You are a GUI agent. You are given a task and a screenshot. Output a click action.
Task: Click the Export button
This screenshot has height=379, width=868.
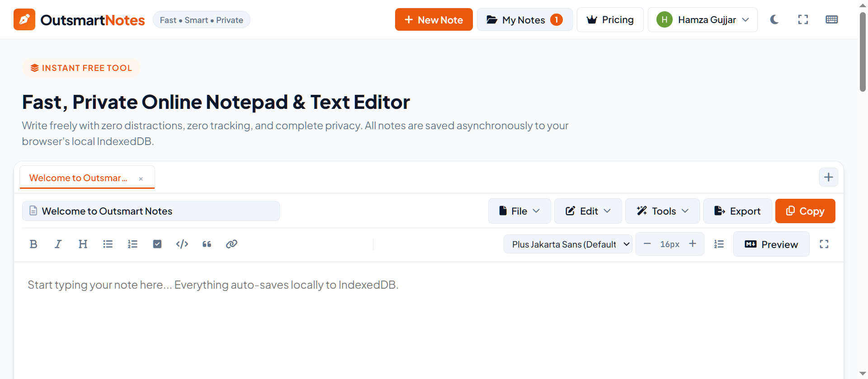pyautogui.click(x=737, y=211)
